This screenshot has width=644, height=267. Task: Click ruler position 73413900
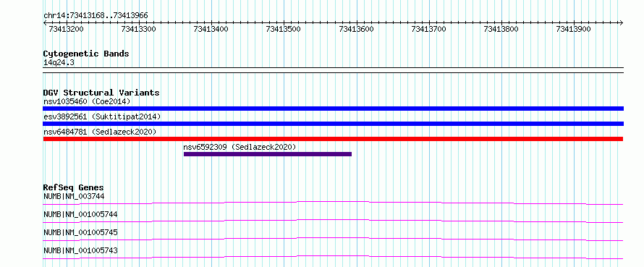point(573,29)
